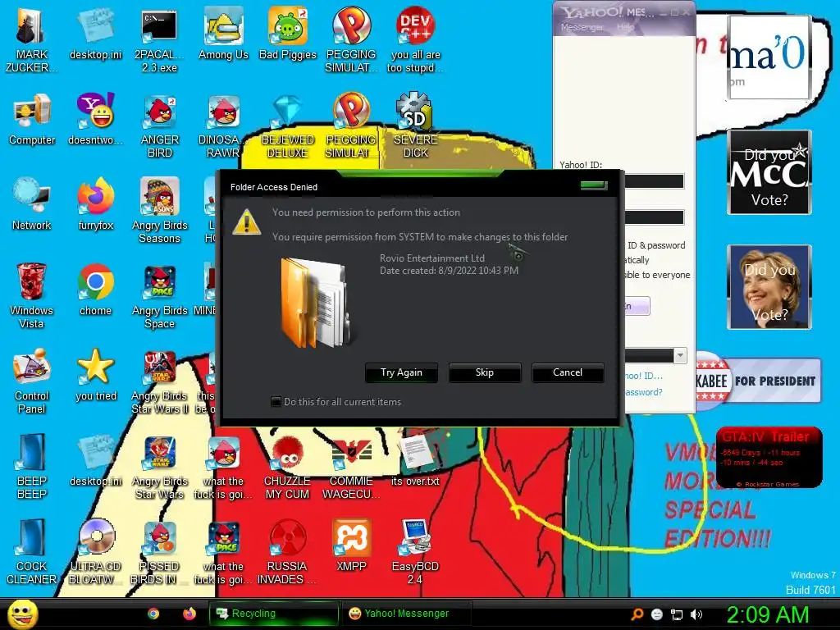
Task: Expand the dropdown in Yahoo Messenger window
Action: coord(680,355)
